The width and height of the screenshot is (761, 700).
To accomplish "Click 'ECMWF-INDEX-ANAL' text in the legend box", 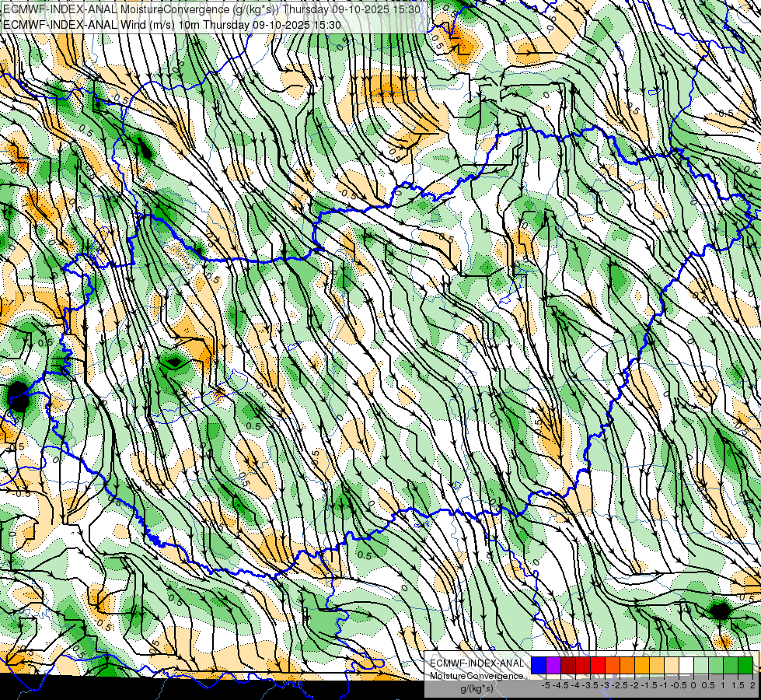I will tap(476, 663).
